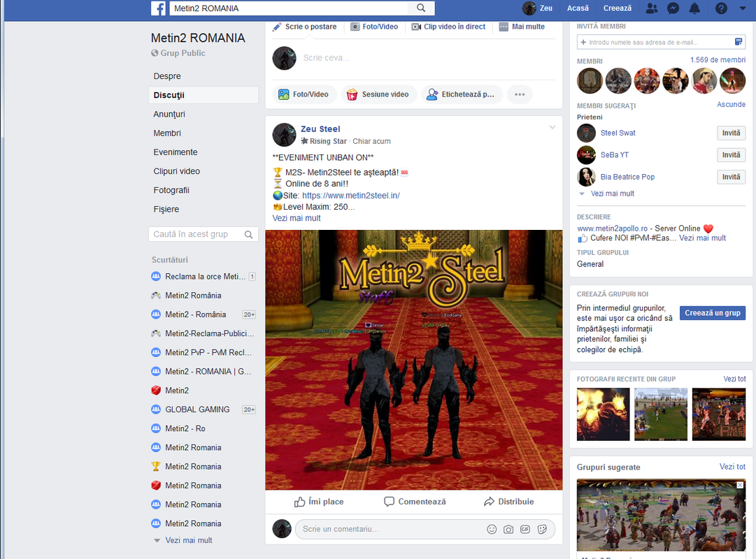Click the contacts icon in the invite field
This screenshot has width=756, height=559.
738,42
